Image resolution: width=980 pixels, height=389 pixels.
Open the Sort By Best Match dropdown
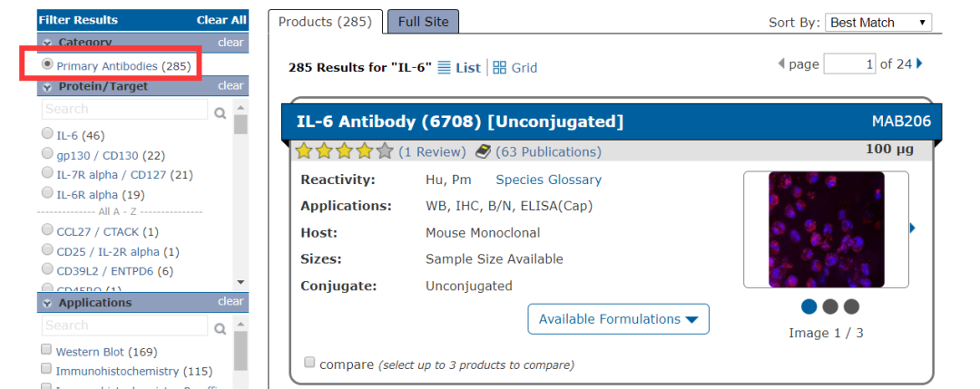tap(879, 23)
